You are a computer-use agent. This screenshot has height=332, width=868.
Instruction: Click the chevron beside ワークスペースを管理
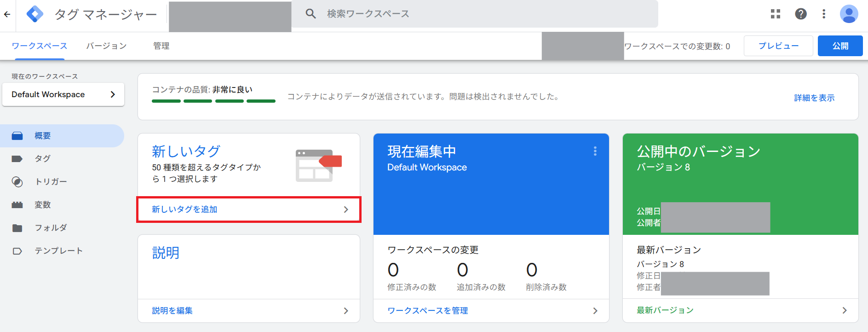point(595,311)
